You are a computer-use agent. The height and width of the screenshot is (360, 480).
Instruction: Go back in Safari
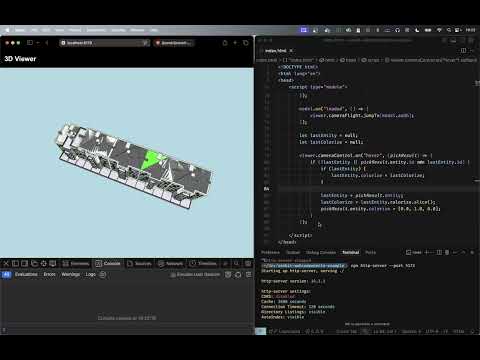tap(47, 43)
